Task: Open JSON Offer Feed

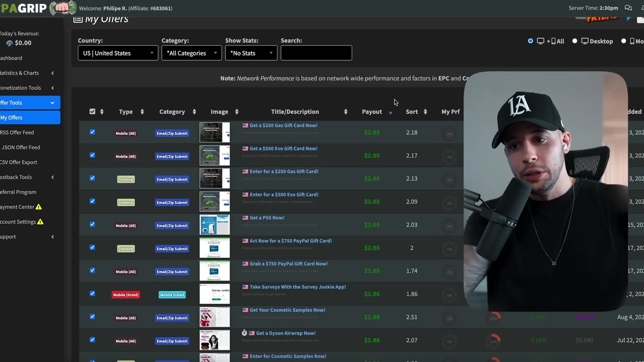Action: click(x=21, y=147)
